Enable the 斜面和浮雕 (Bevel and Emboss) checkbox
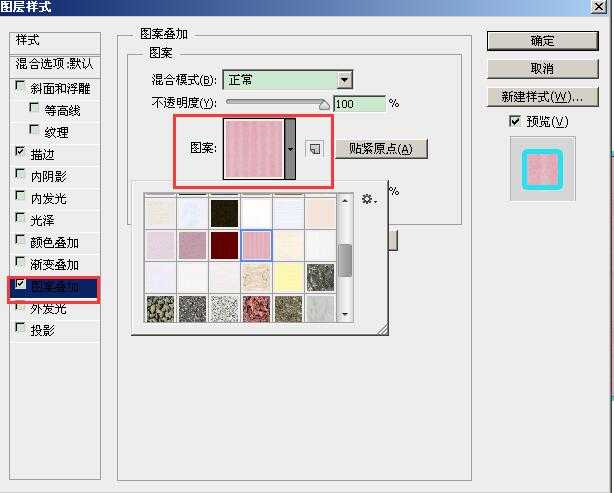 click(x=22, y=88)
